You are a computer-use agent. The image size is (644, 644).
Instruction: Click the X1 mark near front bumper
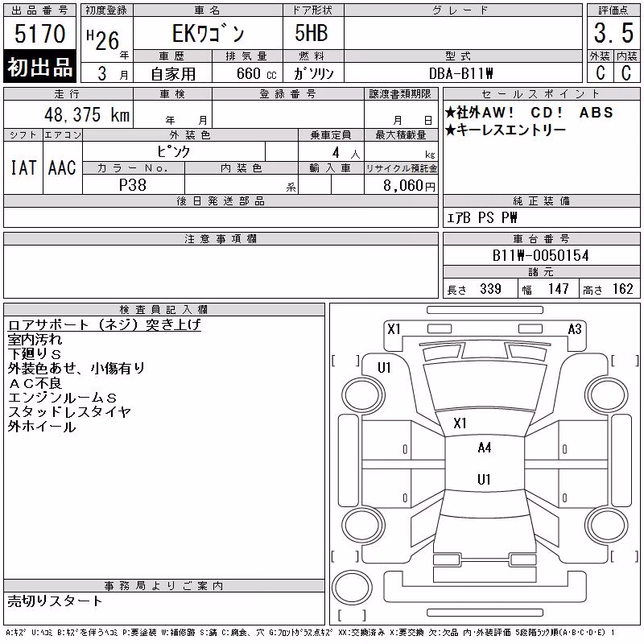click(394, 329)
